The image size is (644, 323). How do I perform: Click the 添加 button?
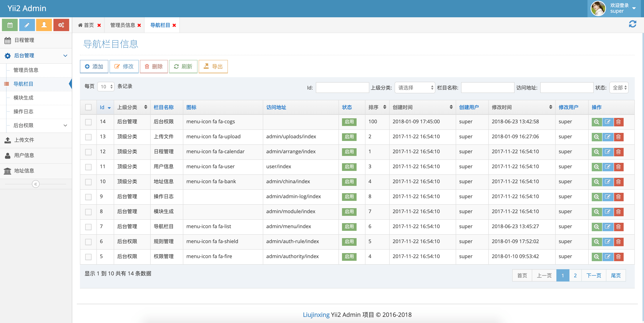(94, 66)
